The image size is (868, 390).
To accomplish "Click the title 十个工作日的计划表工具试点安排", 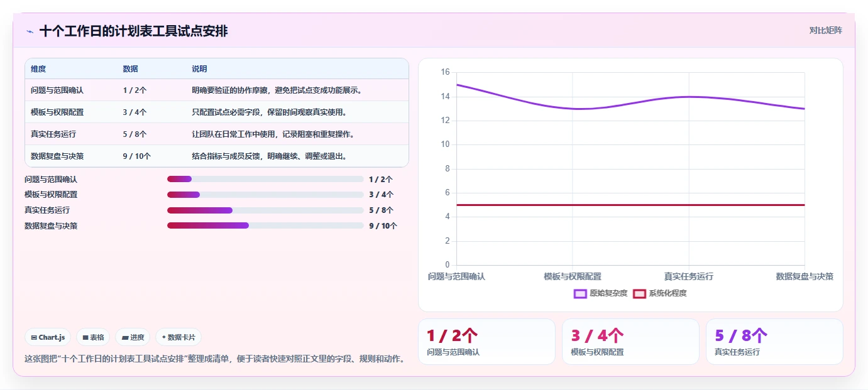I will pyautogui.click(x=134, y=31).
